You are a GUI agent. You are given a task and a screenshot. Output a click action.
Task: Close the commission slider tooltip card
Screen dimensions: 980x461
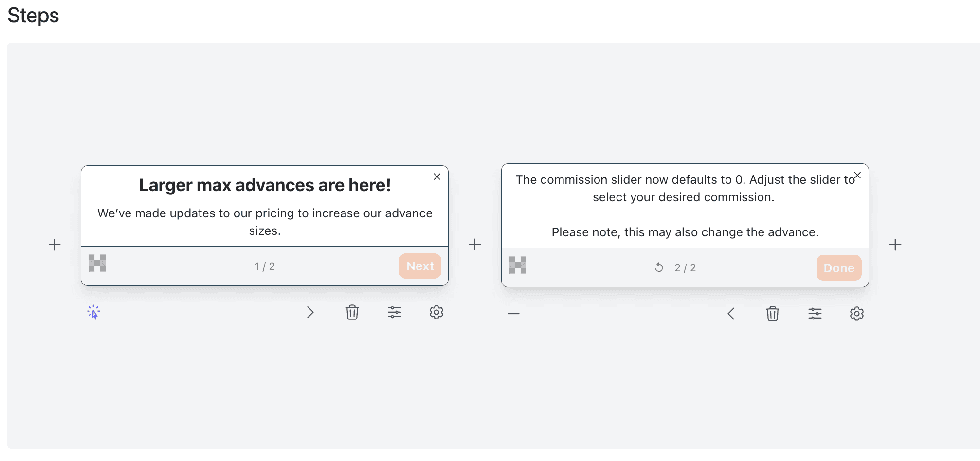coord(857,175)
